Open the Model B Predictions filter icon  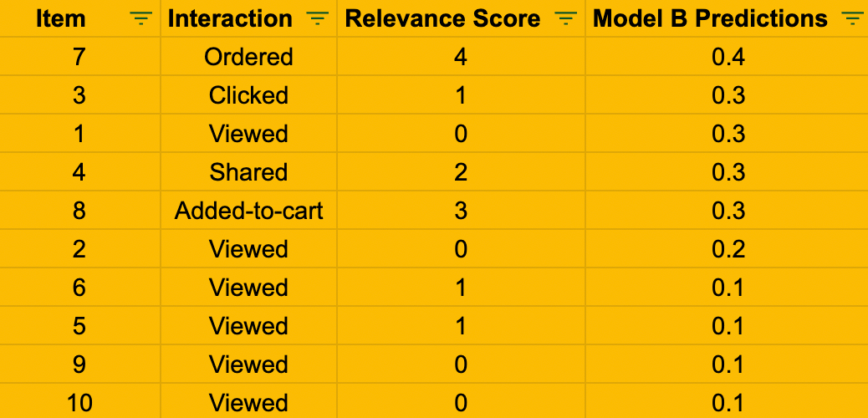[x=852, y=19]
